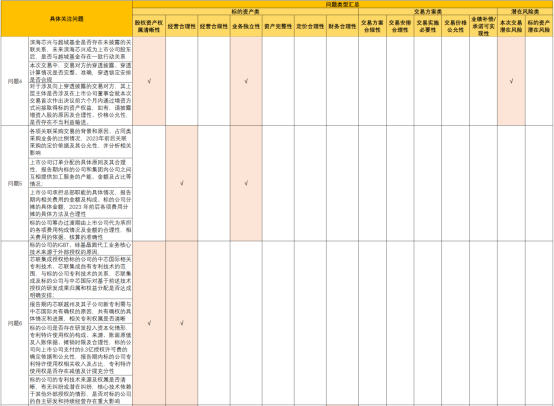Select the cell starting 芯联集成授权给标的公司
This screenshot has width=554, height=406.
[x=80, y=277]
